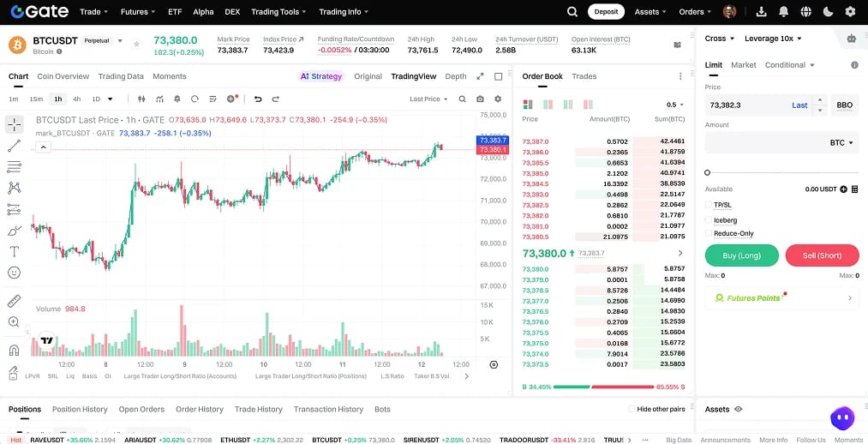The height and width of the screenshot is (444, 868).
Task: Redo chart action
Action: [x=275, y=99]
